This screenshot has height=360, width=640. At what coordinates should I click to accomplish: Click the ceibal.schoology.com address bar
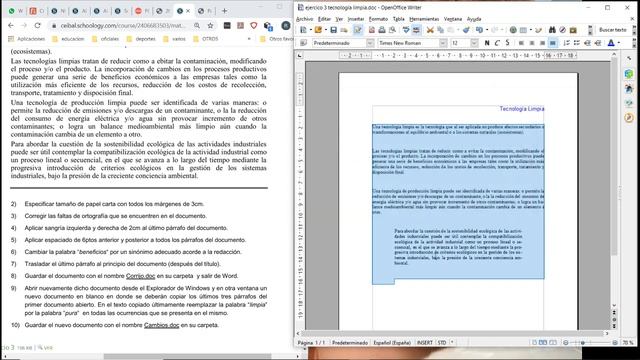[122, 25]
